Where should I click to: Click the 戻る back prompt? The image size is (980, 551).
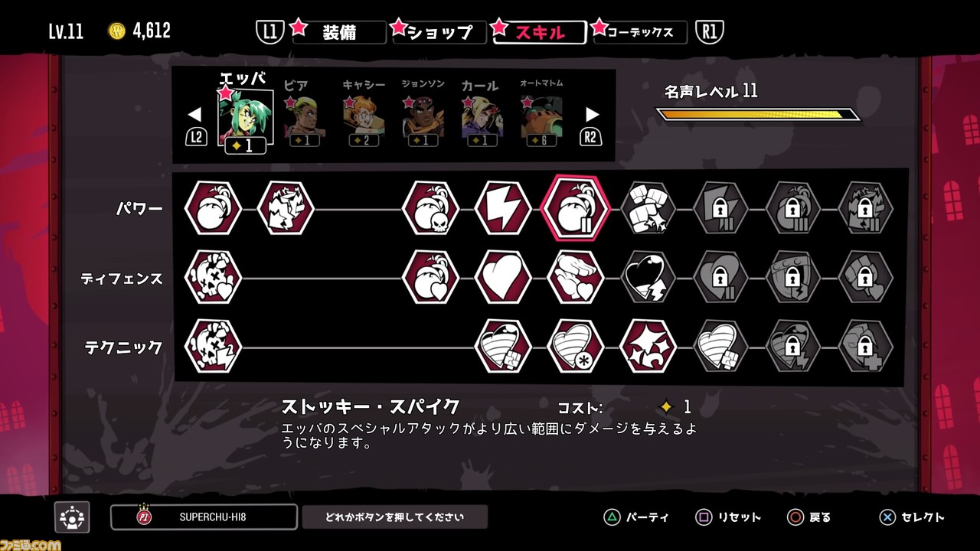(809, 517)
